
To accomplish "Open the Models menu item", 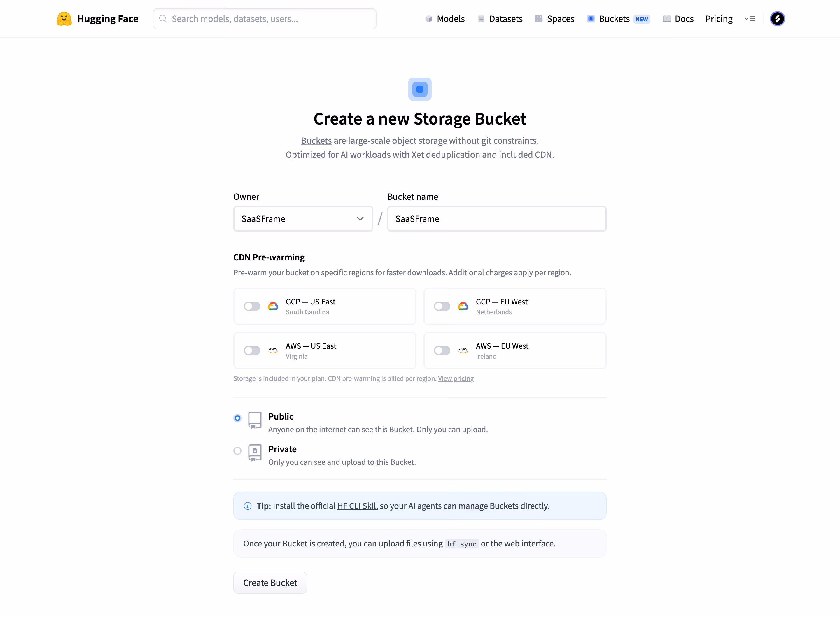I will coord(445,19).
